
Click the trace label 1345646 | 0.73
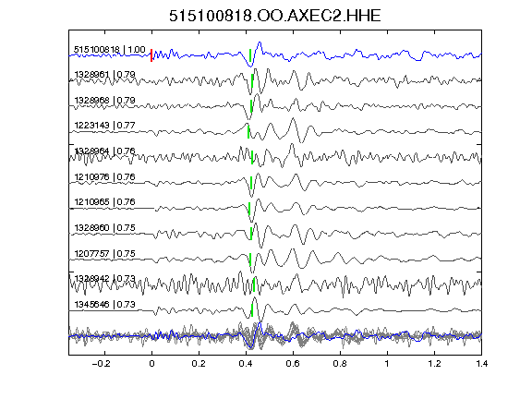[104, 305]
